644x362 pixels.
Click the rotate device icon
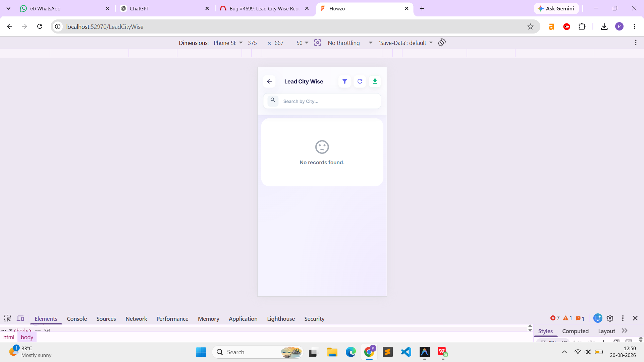pyautogui.click(x=442, y=43)
